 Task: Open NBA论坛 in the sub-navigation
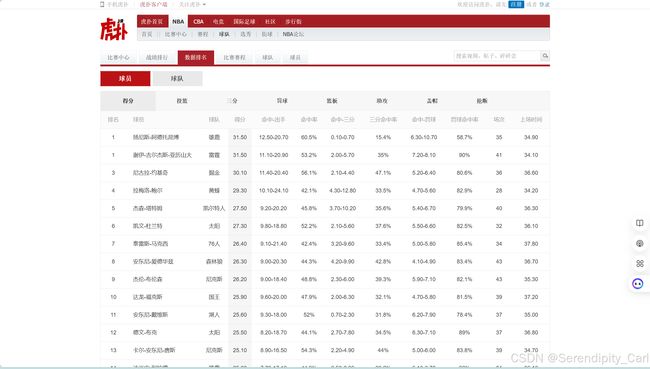coord(293,34)
